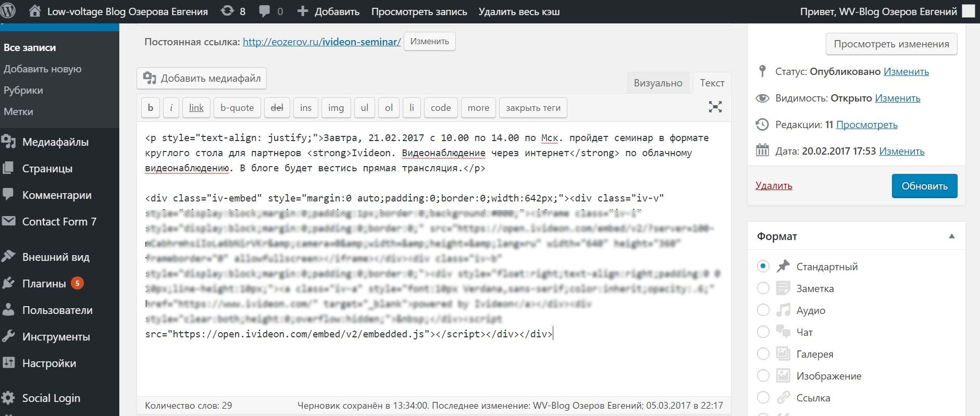Click the calendar icon next to Дата
Viewport: 980px width, 416px height.
click(762, 151)
